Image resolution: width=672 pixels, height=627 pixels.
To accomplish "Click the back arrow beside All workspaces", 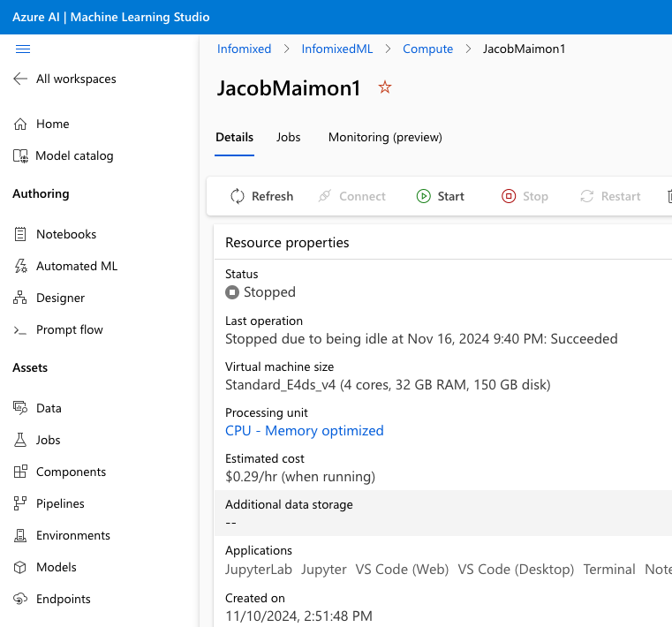I will 20,79.
